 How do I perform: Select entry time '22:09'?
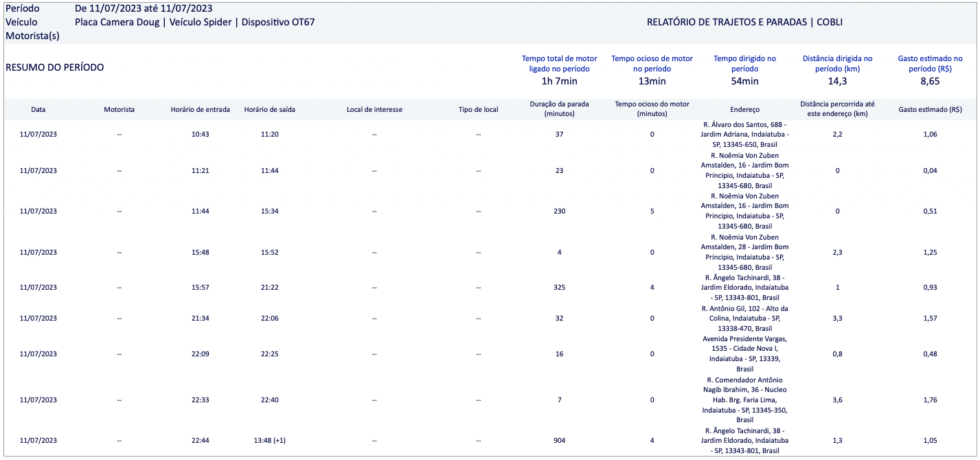[x=201, y=354]
